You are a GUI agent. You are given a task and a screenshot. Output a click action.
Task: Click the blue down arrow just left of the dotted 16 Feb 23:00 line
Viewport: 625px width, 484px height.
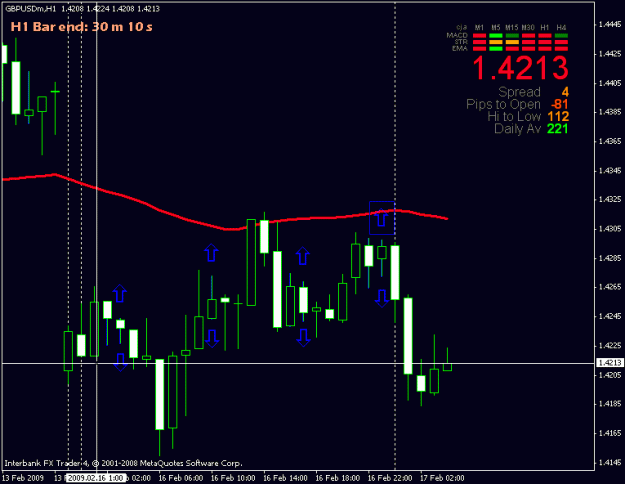click(382, 299)
